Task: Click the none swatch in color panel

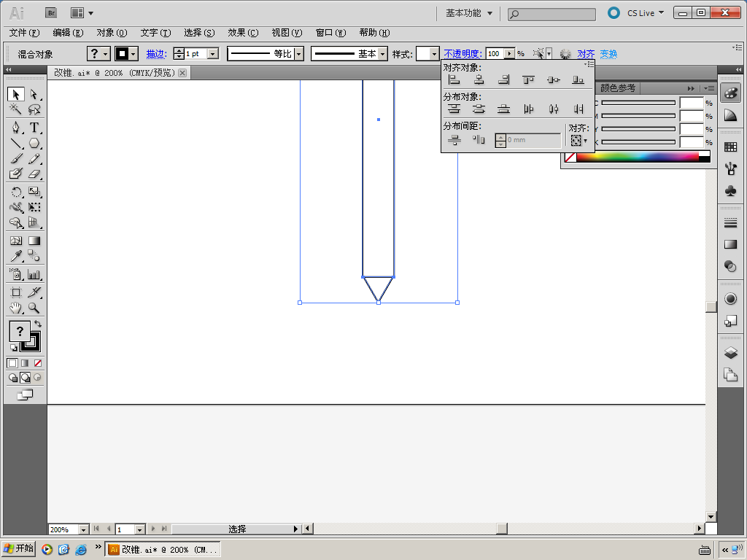Action: coord(570,157)
